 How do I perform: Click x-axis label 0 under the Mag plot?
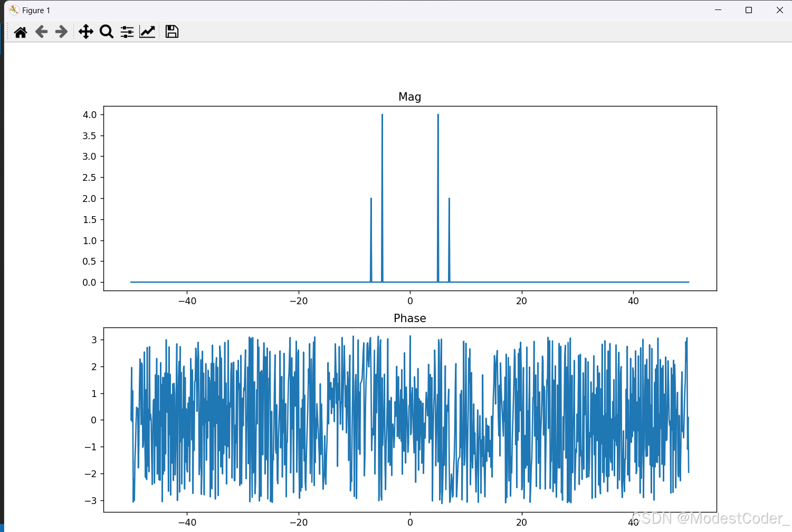click(x=410, y=301)
